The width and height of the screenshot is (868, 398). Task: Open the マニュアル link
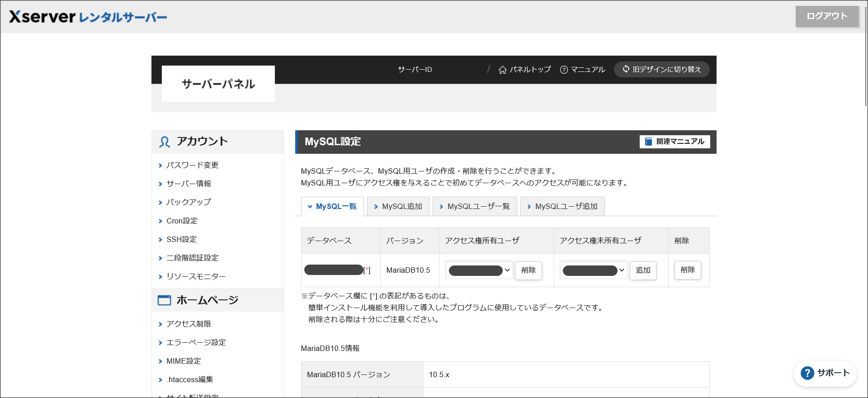[582, 70]
